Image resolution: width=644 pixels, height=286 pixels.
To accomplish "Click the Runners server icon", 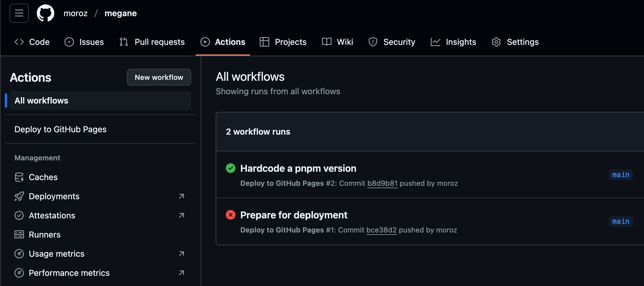I will 19,235.
